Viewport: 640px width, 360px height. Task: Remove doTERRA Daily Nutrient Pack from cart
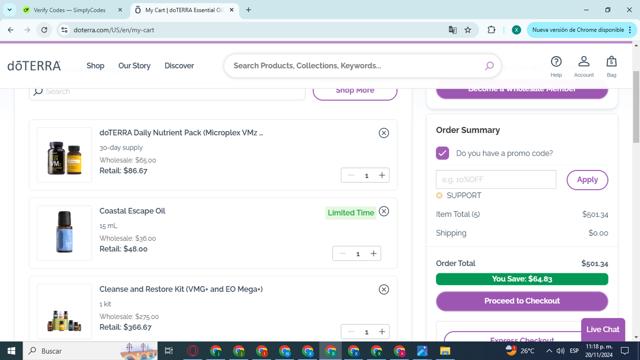[384, 133]
